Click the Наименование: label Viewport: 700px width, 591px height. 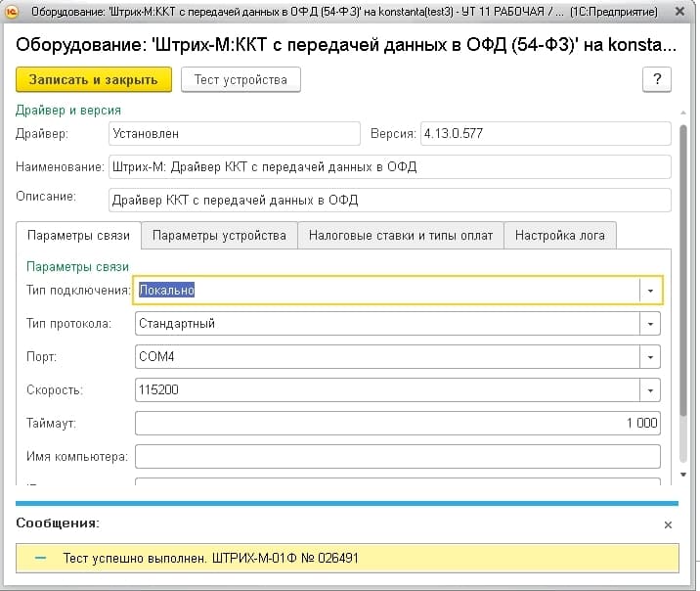pyautogui.click(x=60, y=166)
